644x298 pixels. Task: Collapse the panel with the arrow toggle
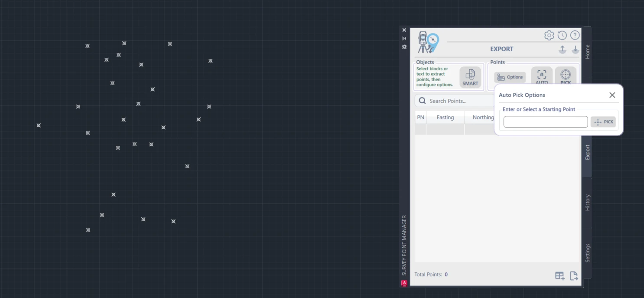[x=404, y=38]
